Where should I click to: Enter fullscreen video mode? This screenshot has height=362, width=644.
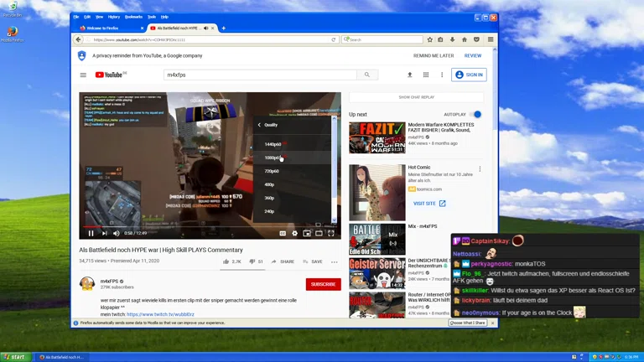331,233
